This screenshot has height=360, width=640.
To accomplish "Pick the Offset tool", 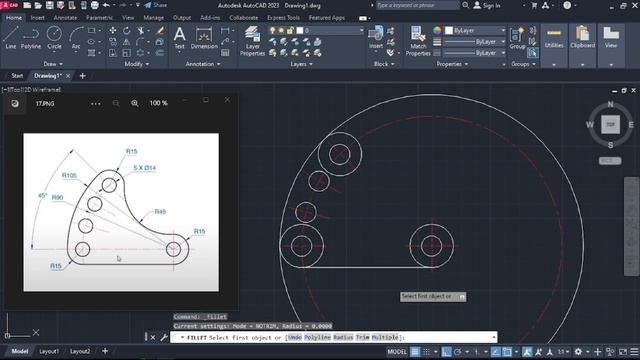I will click(160, 53).
